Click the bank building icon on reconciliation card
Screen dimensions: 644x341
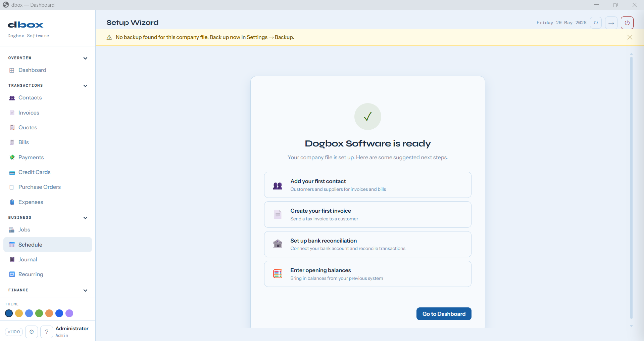(278, 244)
